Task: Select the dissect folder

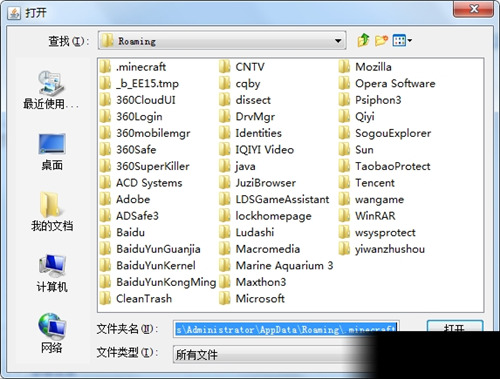Action: 245,100
